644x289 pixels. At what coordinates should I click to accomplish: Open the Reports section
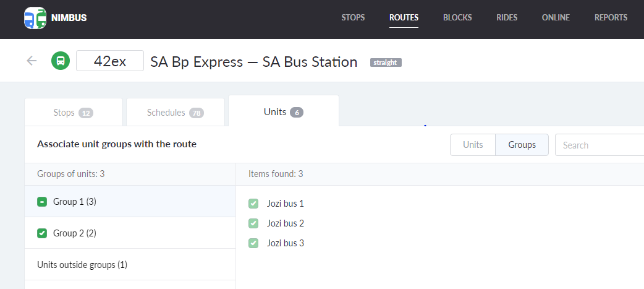(611, 17)
